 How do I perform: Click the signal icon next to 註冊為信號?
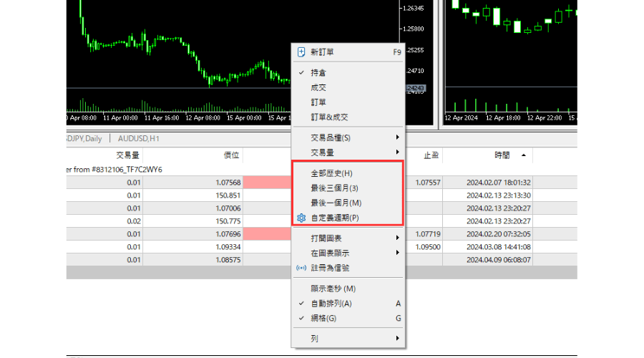pos(301,268)
